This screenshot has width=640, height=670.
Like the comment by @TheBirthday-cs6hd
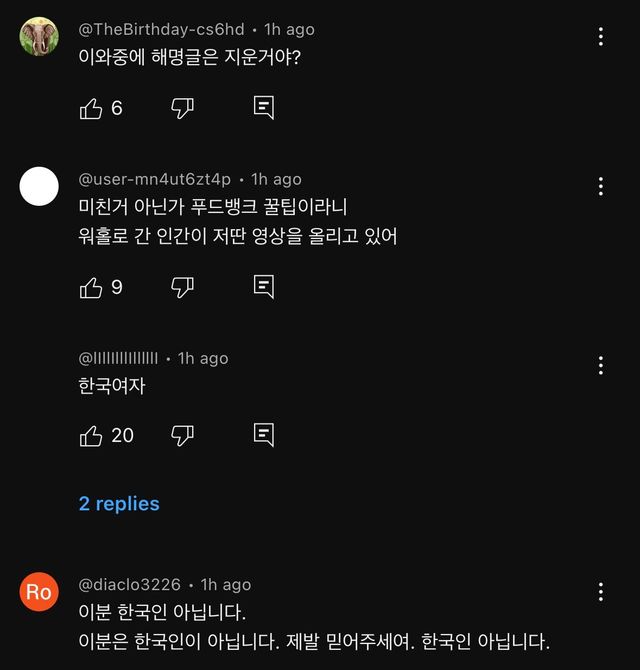pos(91,108)
